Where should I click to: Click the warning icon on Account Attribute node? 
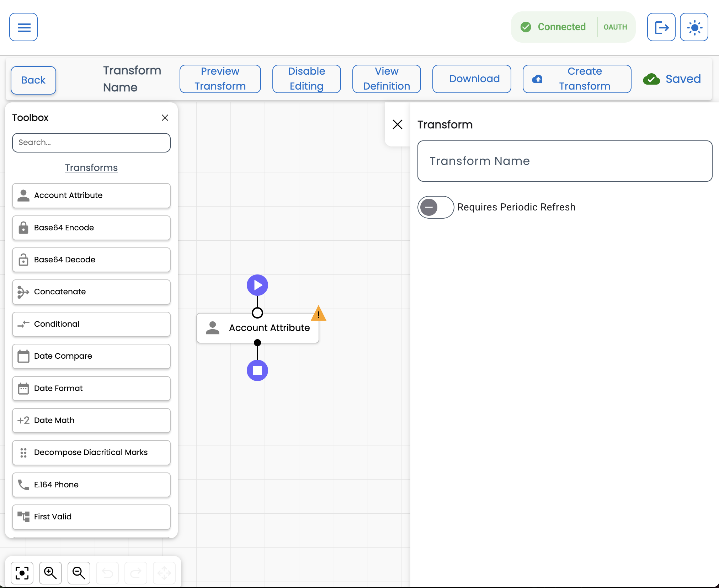pyautogui.click(x=318, y=313)
